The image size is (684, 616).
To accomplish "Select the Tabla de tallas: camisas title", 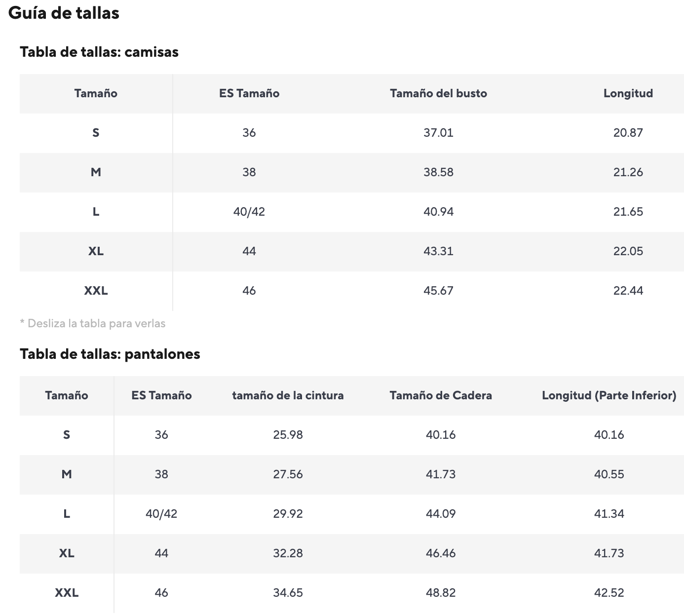I will 99,52.
